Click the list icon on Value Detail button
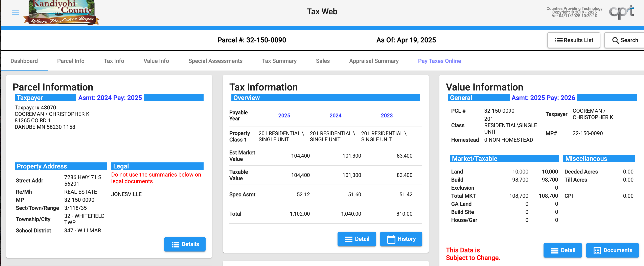The width and height of the screenshot is (644, 266). 554,250
